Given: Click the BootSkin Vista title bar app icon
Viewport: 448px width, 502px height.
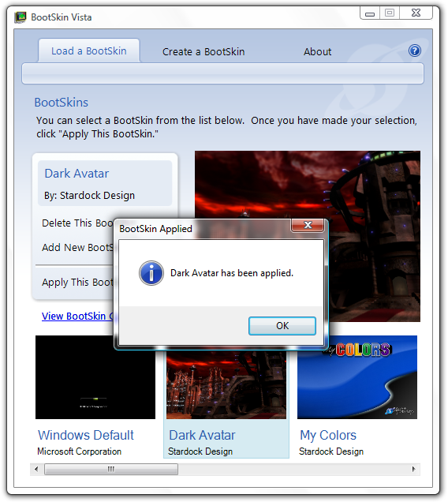Looking at the screenshot, I should 21,17.
